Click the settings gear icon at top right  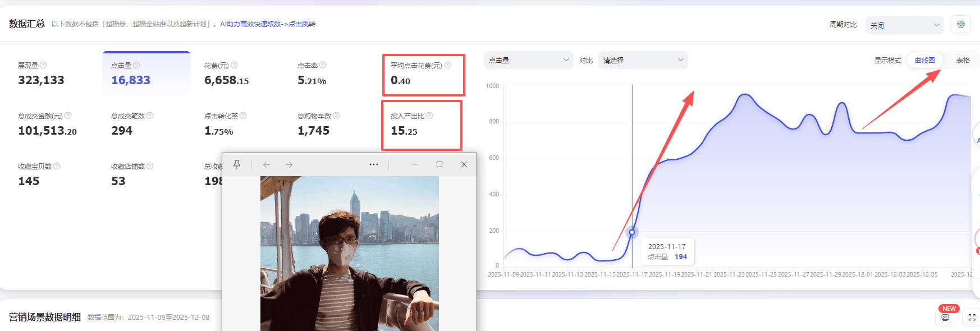961,25
